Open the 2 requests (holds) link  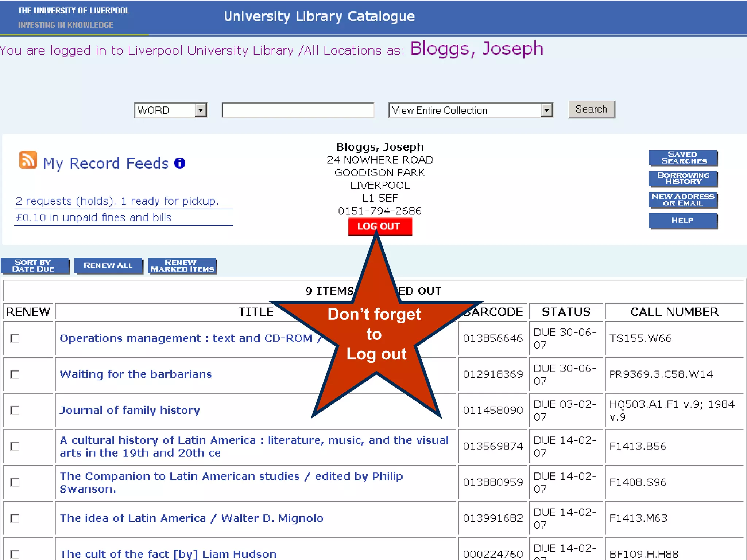click(x=117, y=201)
